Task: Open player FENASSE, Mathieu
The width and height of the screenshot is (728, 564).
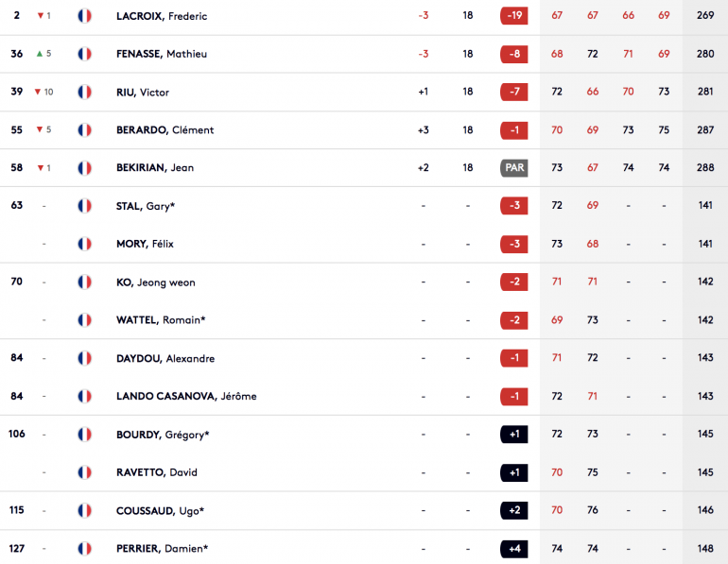Action: 162,54
